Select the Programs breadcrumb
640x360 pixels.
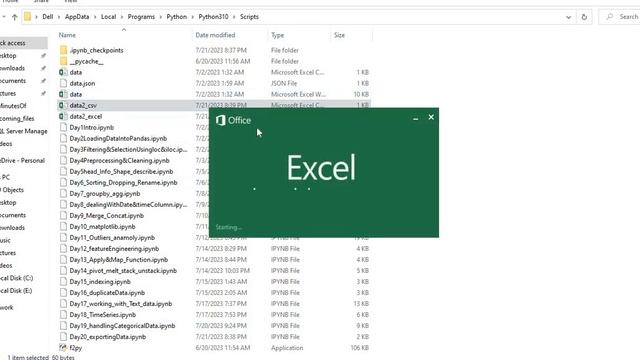pyautogui.click(x=141, y=17)
